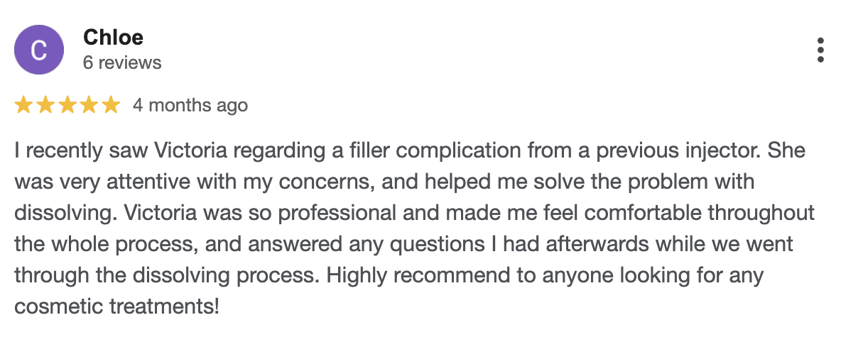This screenshot has height=342, width=868.
Task: Open the three-dot more options menu
Action: 820,50
